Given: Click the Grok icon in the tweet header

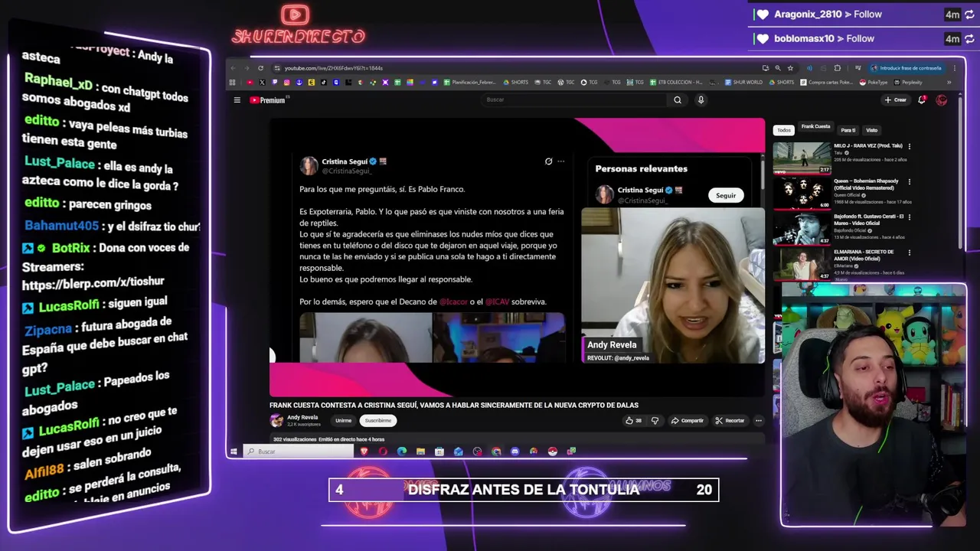Looking at the screenshot, I should (548, 161).
